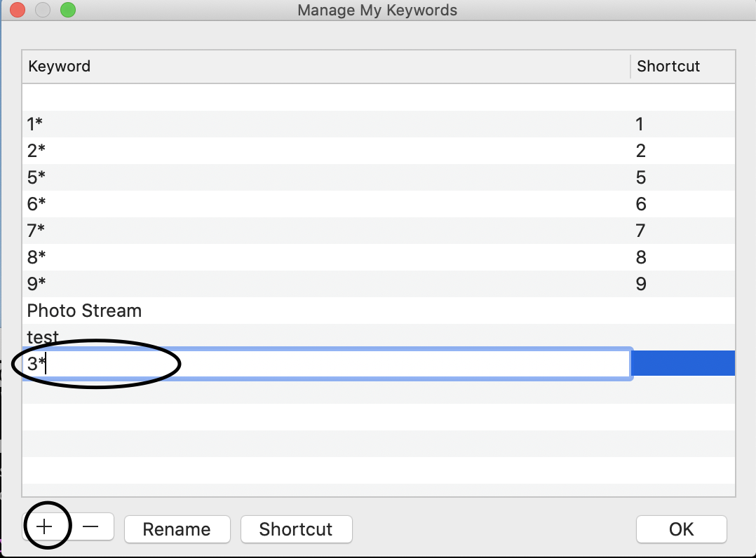Click the Shortcut button
Viewport: 756px width, 558px height.
tap(296, 529)
